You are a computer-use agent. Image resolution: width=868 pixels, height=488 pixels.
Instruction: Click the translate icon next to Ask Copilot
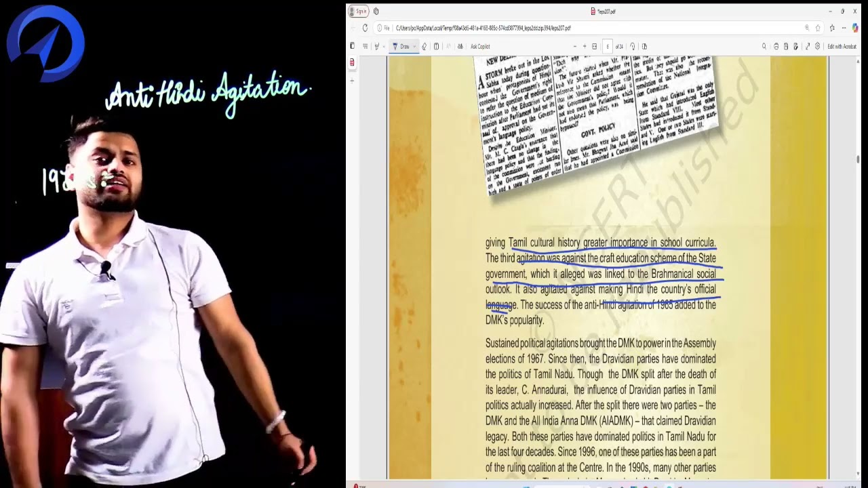click(x=460, y=46)
